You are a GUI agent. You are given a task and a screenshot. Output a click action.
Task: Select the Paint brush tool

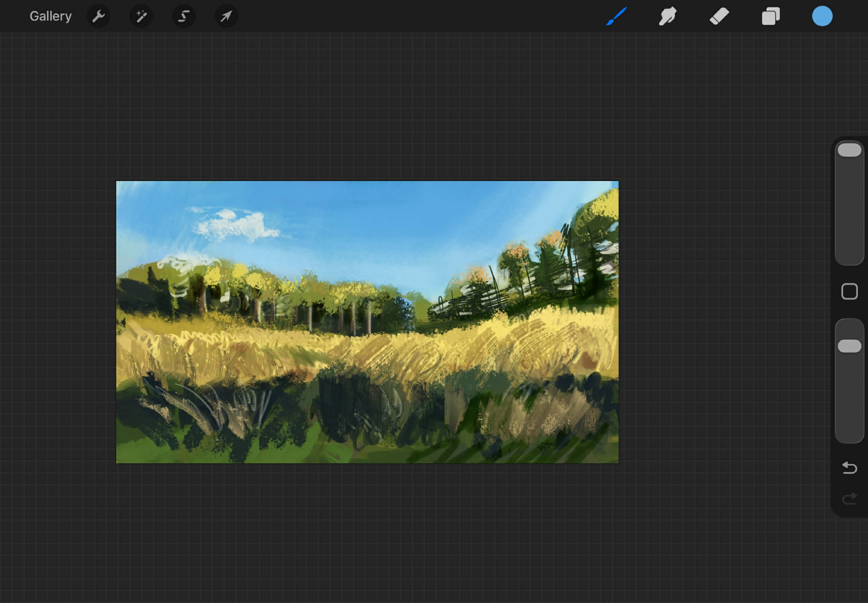(x=616, y=16)
